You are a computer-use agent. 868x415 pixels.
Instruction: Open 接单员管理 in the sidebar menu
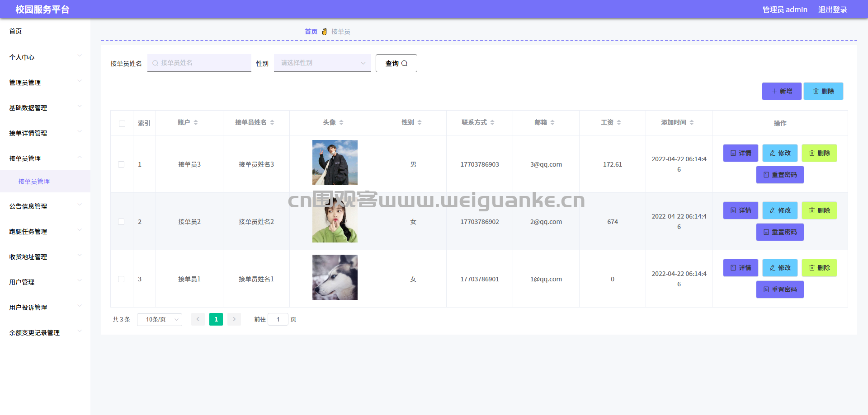(x=34, y=181)
